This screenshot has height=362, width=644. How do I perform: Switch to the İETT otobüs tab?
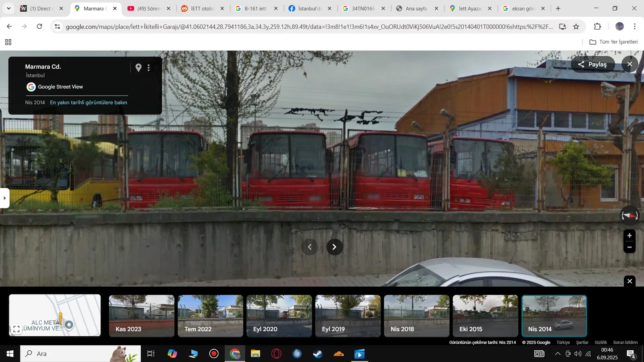(x=200, y=8)
